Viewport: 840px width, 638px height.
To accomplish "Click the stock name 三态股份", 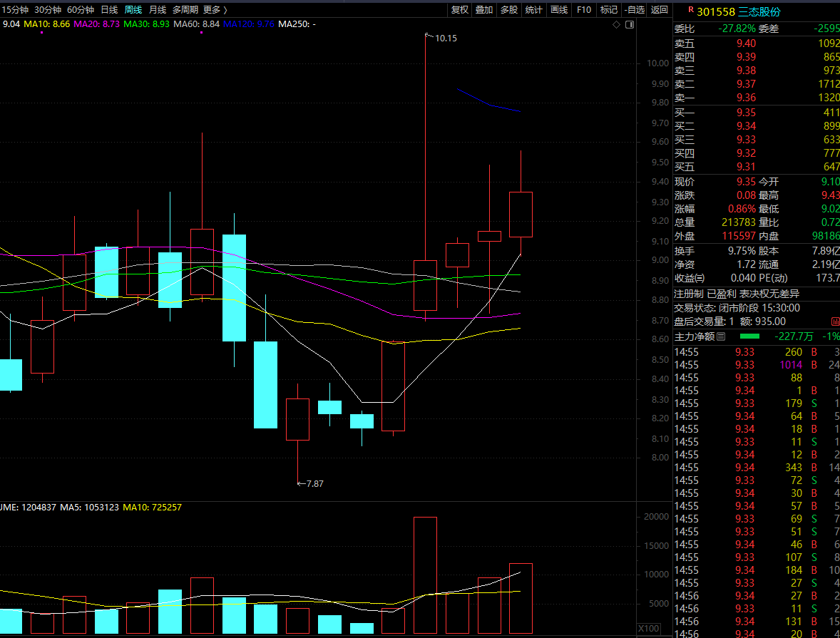I will pos(759,12).
